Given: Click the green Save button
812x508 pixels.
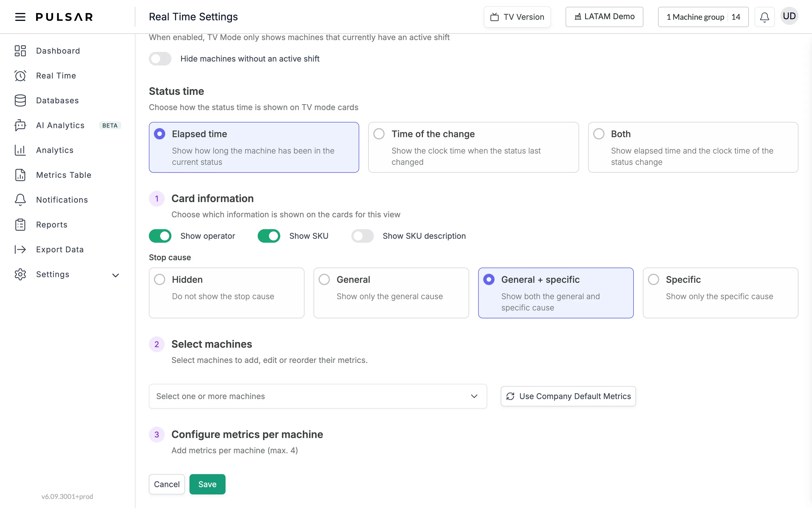Looking at the screenshot, I should click(207, 484).
